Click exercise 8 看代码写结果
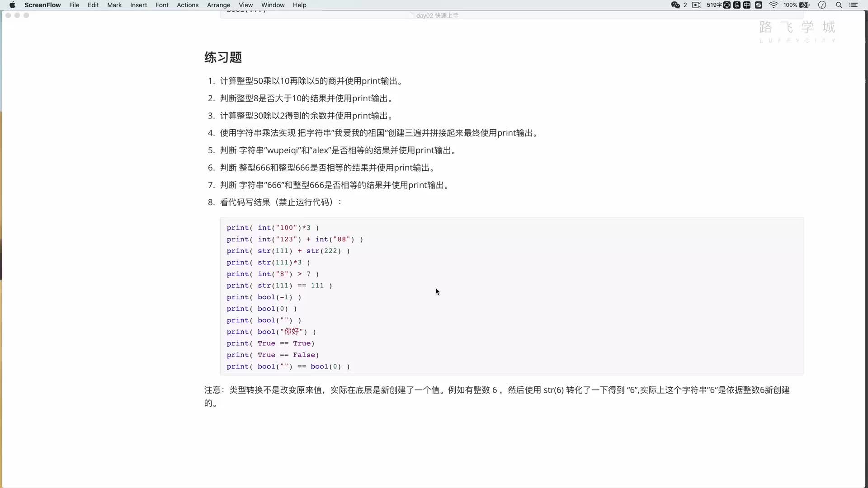Viewport: 868px width, 488px height. (281, 202)
